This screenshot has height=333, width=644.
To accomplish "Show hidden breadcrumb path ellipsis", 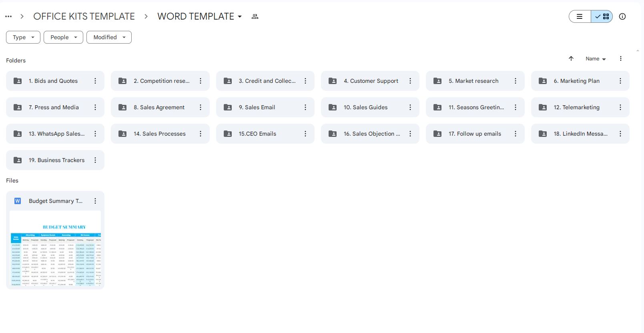I will [x=8, y=16].
